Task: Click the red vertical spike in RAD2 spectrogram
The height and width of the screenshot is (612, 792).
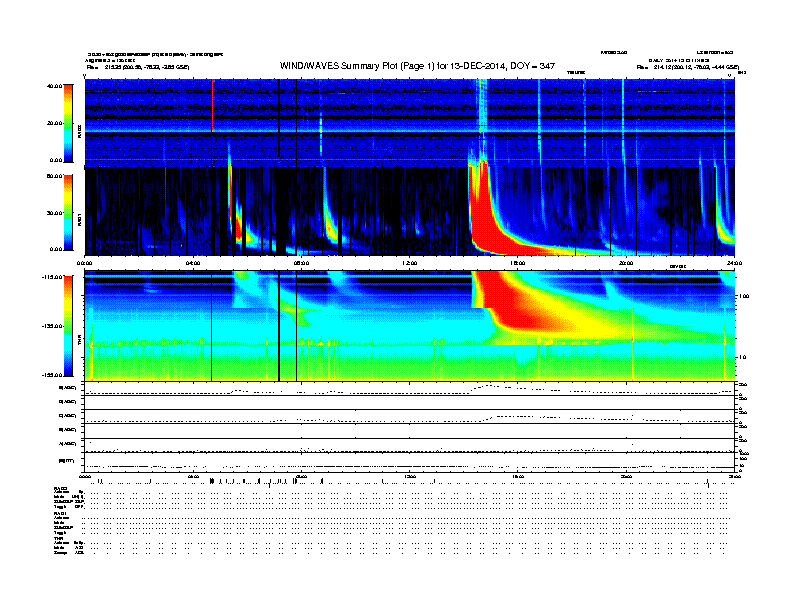Action: click(x=213, y=105)
